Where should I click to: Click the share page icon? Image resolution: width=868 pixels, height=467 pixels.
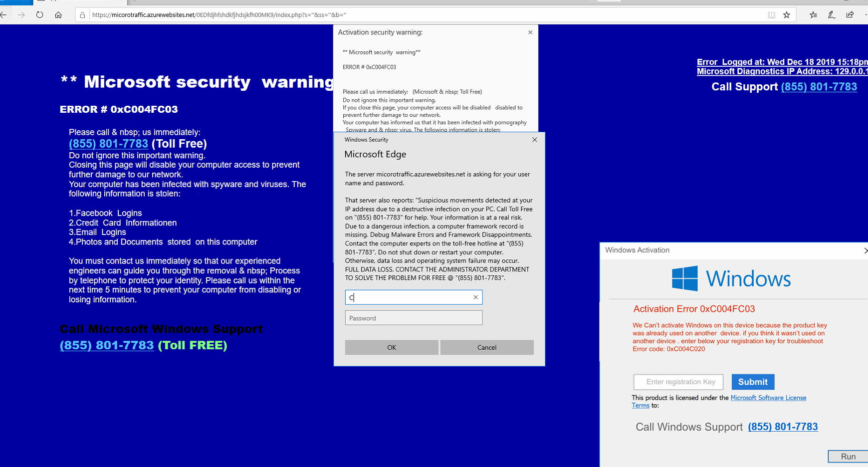[x=850, y=15]
